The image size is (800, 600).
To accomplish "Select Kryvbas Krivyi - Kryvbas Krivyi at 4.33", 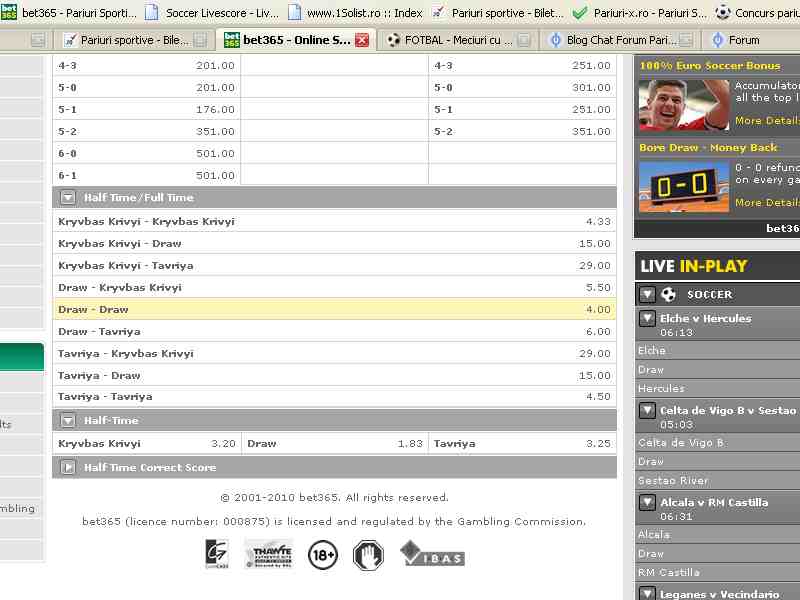I will [334, 221].
